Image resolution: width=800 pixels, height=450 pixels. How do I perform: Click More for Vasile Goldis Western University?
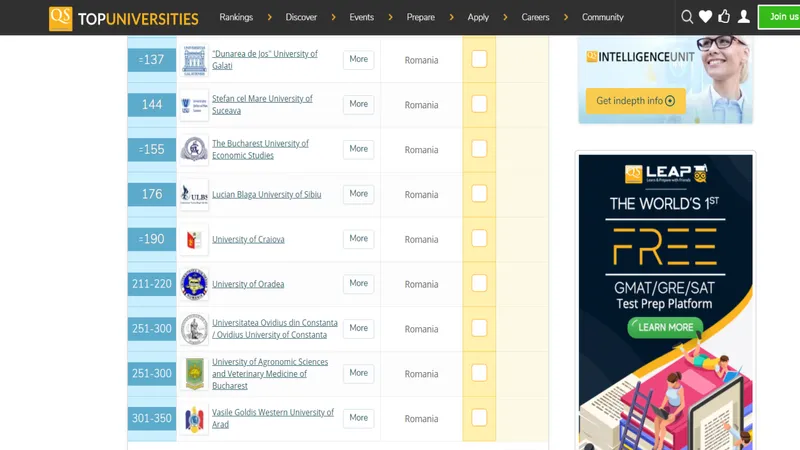click(359, 418)
